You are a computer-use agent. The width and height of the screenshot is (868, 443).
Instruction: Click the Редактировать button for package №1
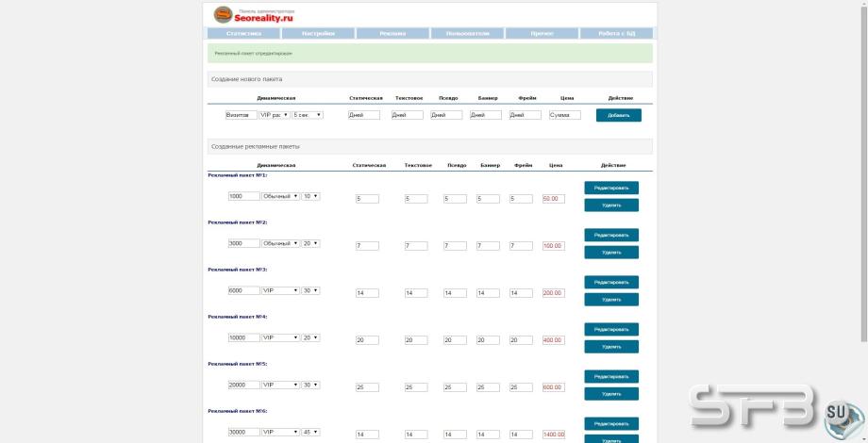click(x=611, y=188)
